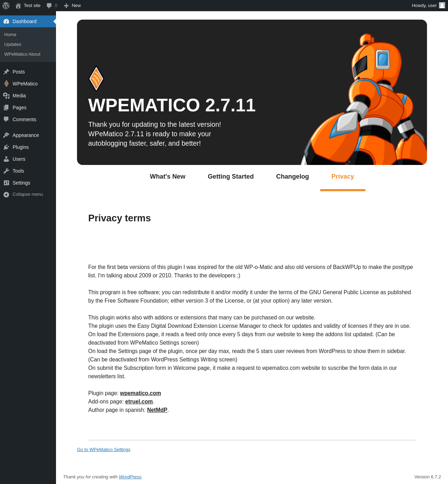Image resolution: width=448 pixels, height=484 pixels.
Task: Click the Collapse menu arrow icon
Action: point(6,194)
